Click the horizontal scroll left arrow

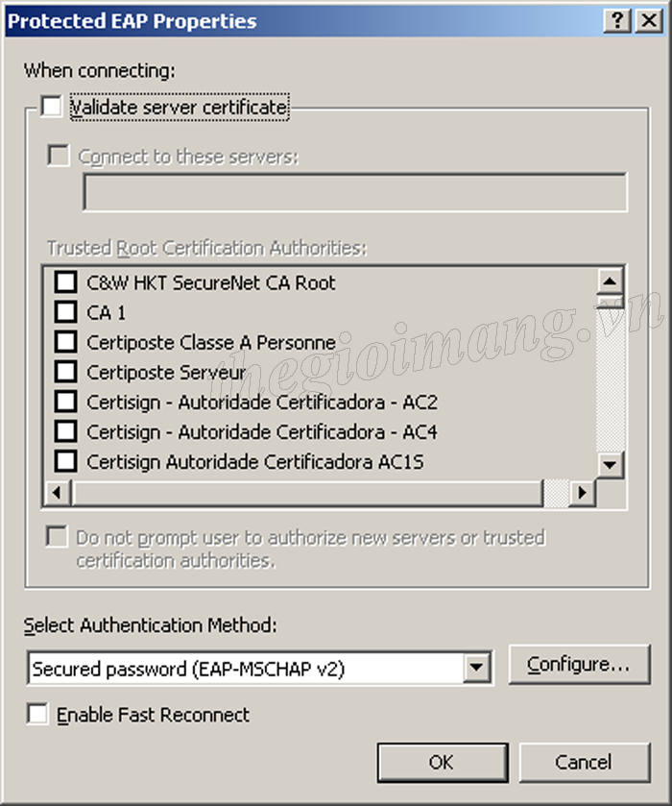tap(57, 493)
